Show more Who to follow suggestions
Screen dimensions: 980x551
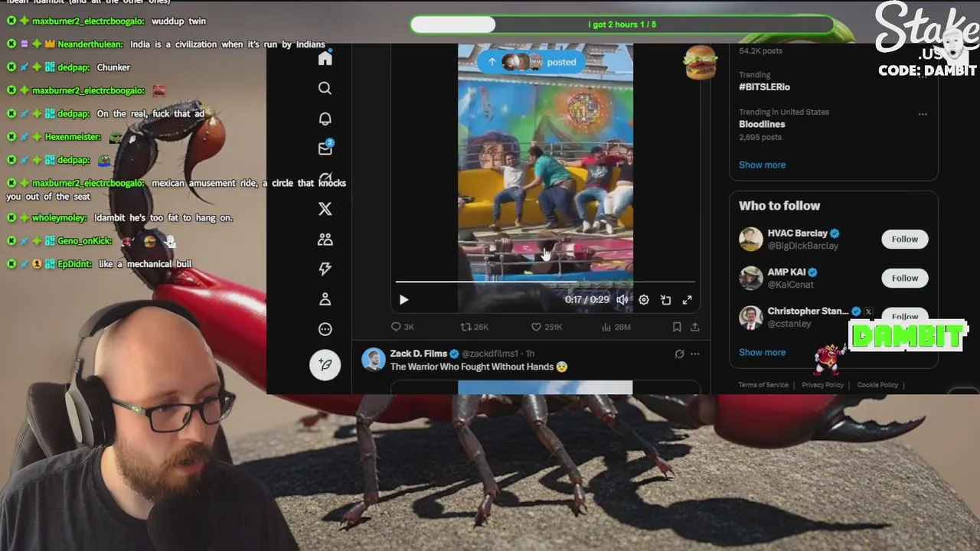pyautogui.click(x=762, y=352)
